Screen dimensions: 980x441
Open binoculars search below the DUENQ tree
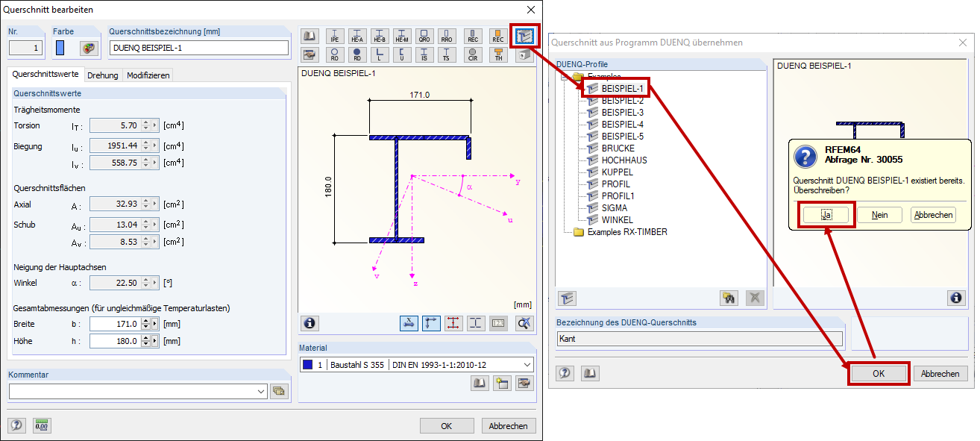coord(729,298)
